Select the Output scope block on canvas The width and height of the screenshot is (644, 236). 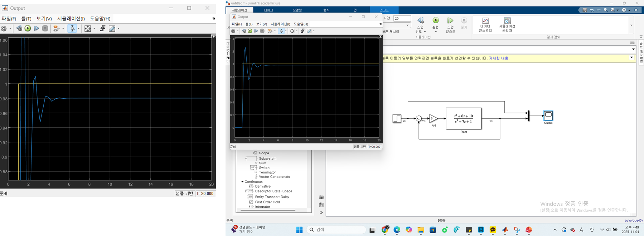tap(548, 115)
